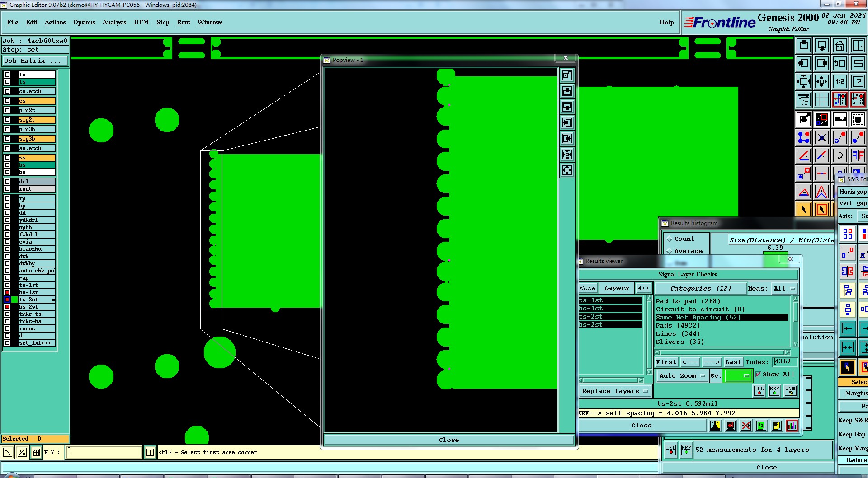Click First in Results viewer
The height and width of the screenshot is (478, 868).
(666, 362)
